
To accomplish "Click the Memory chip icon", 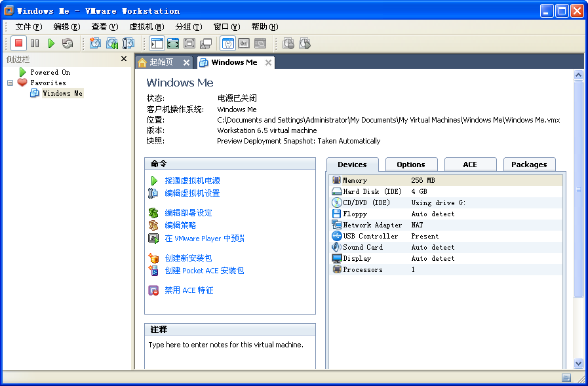I will (336, 180).
